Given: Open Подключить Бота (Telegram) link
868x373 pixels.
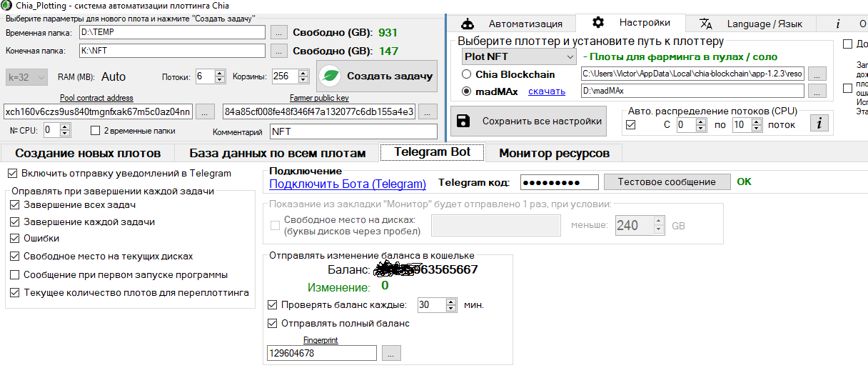Looking at the screenshot, I should 347,184.
